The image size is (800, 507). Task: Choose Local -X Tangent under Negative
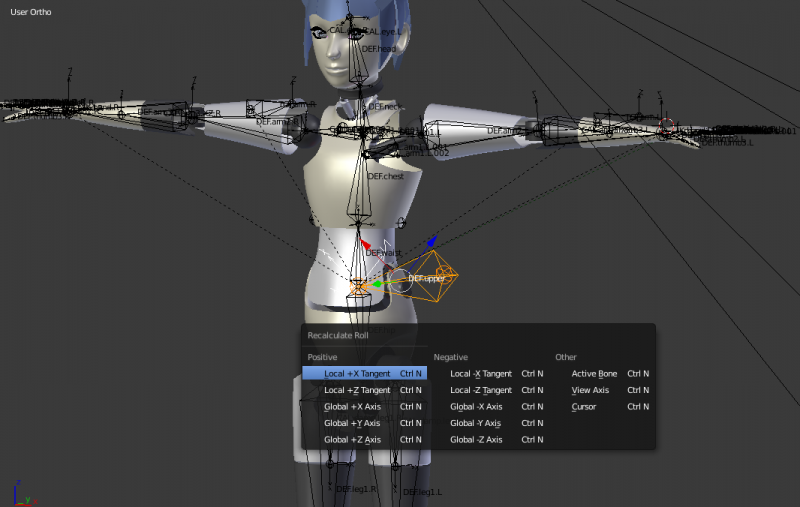coord(490,373)
